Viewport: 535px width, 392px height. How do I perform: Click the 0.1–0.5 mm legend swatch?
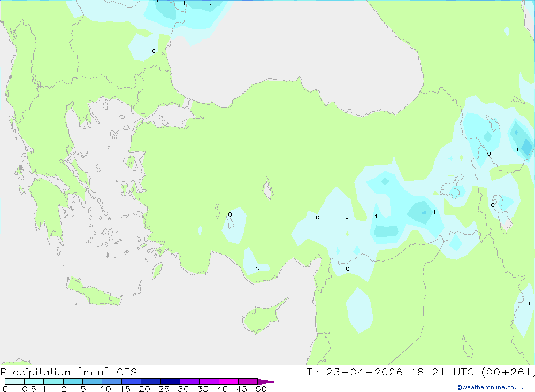[x=14, y=381]
